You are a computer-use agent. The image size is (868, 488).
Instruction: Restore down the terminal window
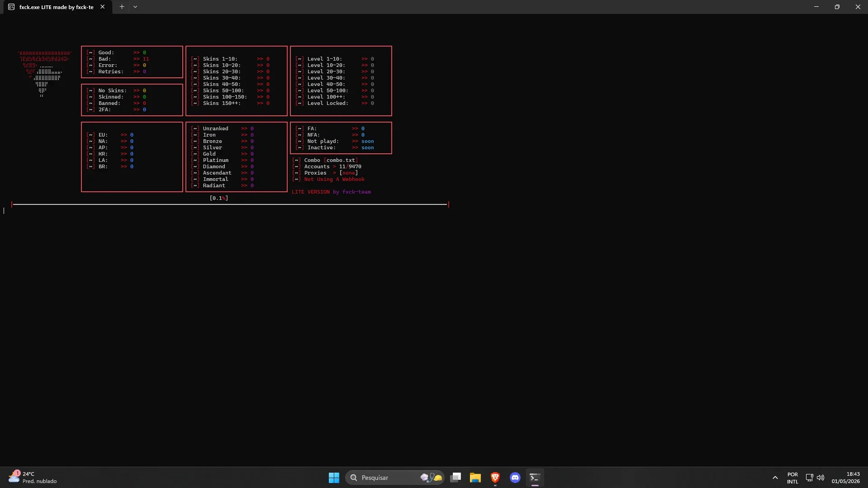(x=837, y=7)
